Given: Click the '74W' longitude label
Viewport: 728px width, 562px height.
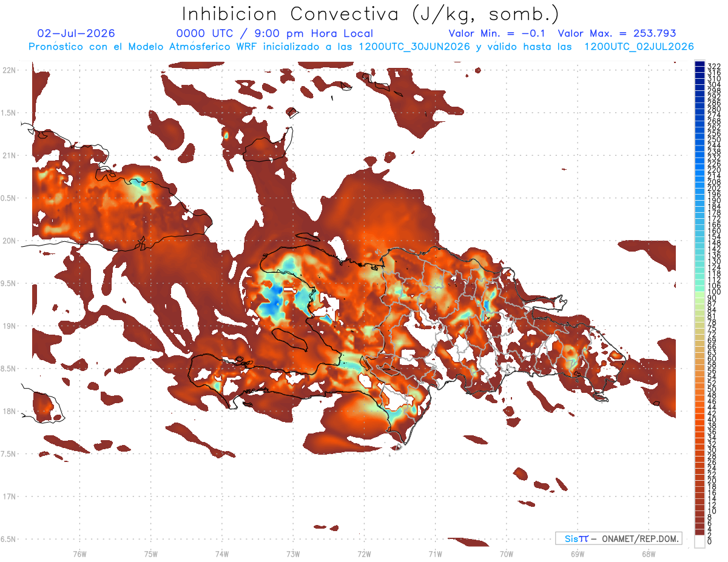Looking at the screenshot, I should [221, 554].
